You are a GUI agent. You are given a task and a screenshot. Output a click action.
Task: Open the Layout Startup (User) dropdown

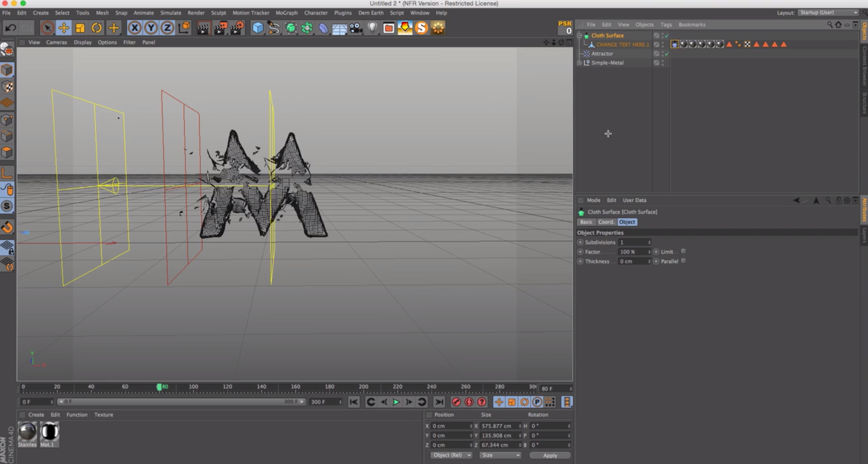click(x=829, y=13)
